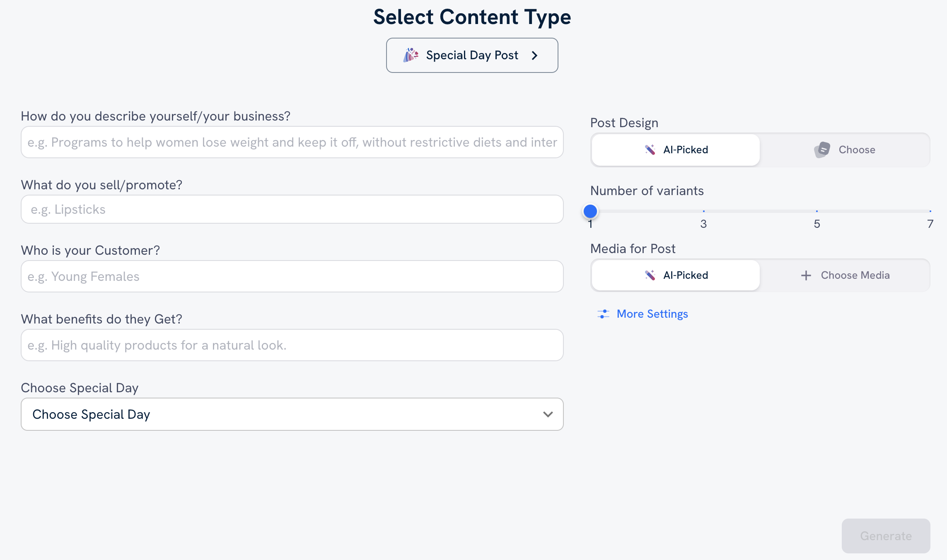Click the Generate button

tap(886, 535)
